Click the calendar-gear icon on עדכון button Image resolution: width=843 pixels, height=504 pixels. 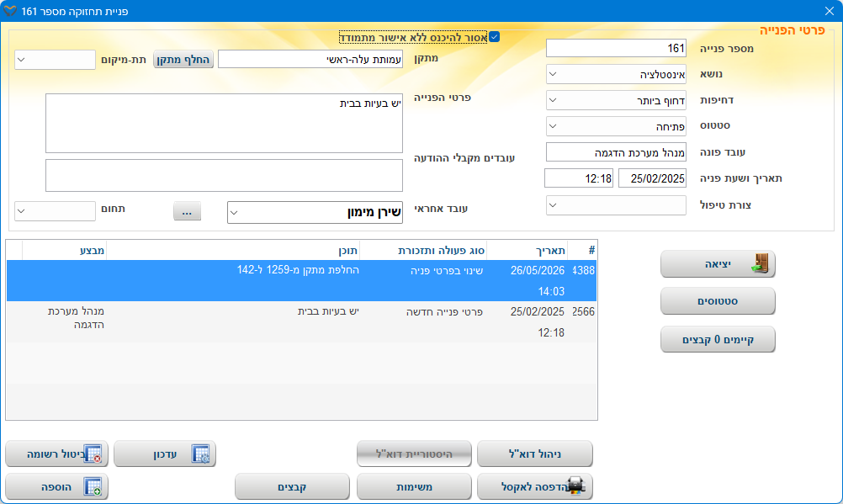(201, 454)
